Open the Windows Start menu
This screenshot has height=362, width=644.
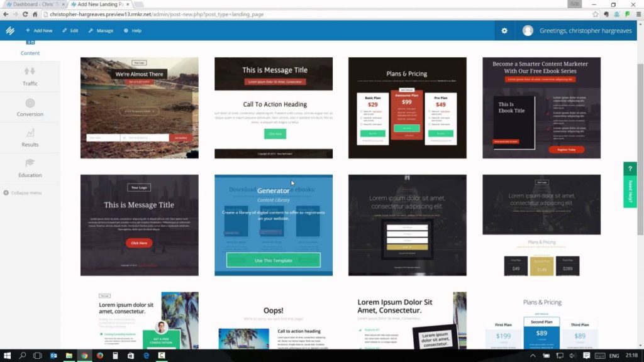tap(7, 356)
